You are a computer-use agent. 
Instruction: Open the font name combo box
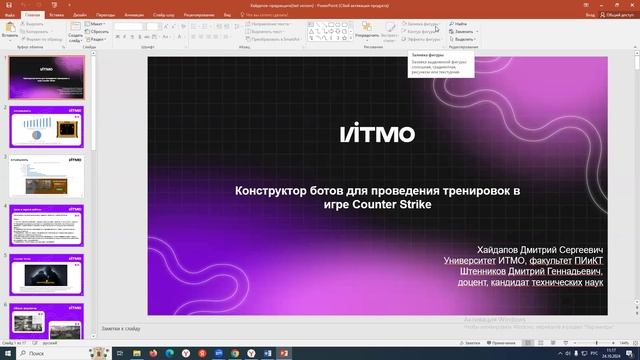(129, 27)
